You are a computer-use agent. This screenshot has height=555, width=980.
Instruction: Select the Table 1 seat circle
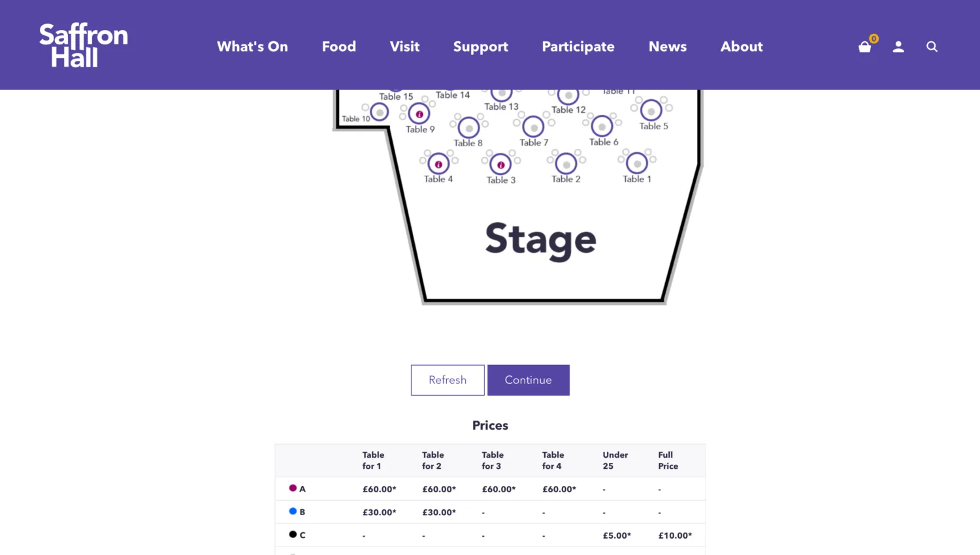pos(636,164)
